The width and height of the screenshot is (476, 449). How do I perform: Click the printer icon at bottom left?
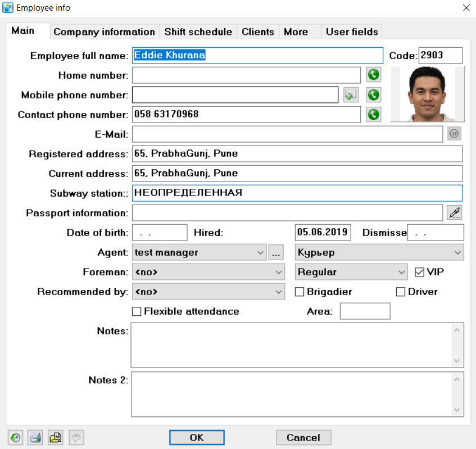pyautogui.click(x=35, y=437)
